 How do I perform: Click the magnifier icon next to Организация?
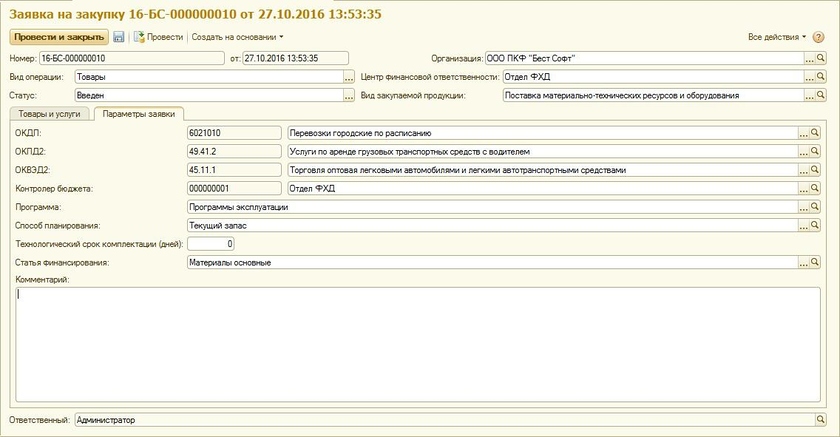coord(821,58)
